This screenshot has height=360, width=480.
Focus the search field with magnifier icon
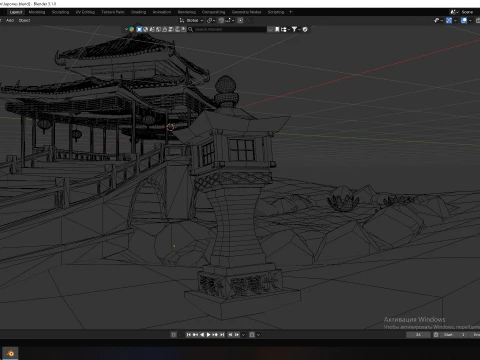227,29
